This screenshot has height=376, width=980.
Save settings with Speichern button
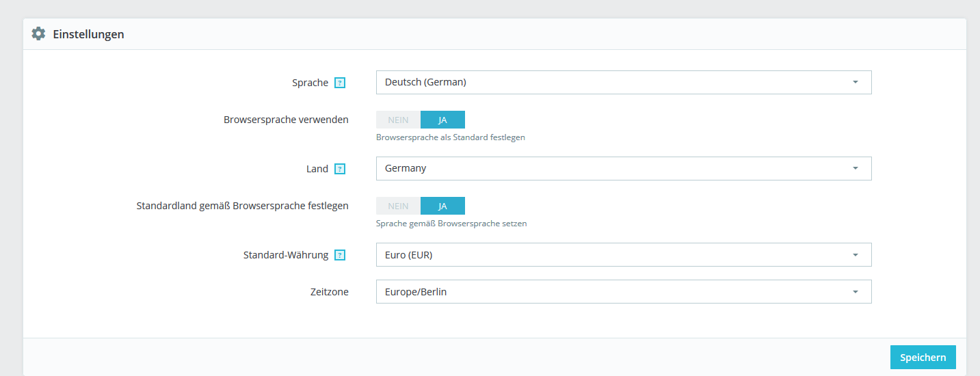[923, 358]
